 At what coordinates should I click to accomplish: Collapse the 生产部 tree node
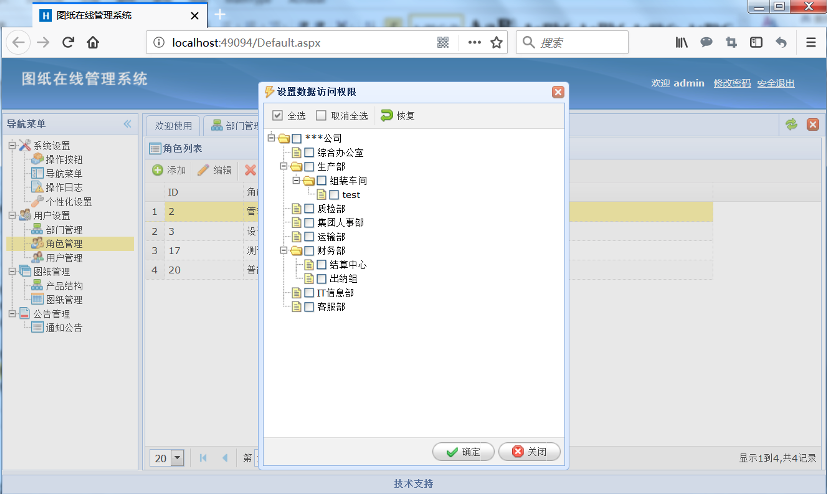click(x=284, y=167)
